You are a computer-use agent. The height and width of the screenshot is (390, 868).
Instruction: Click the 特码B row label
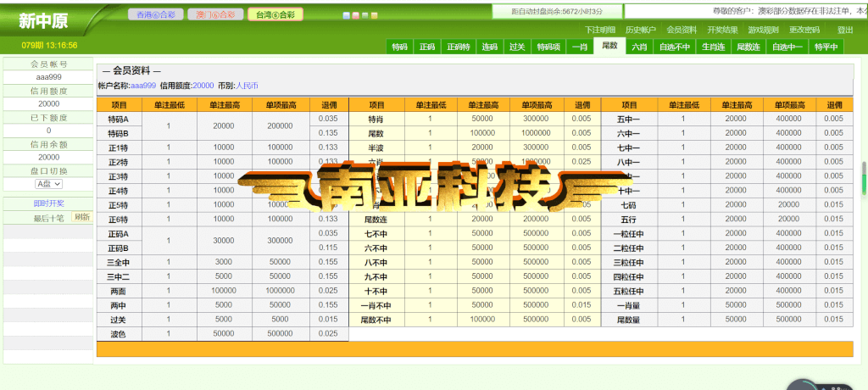point(119,133)
